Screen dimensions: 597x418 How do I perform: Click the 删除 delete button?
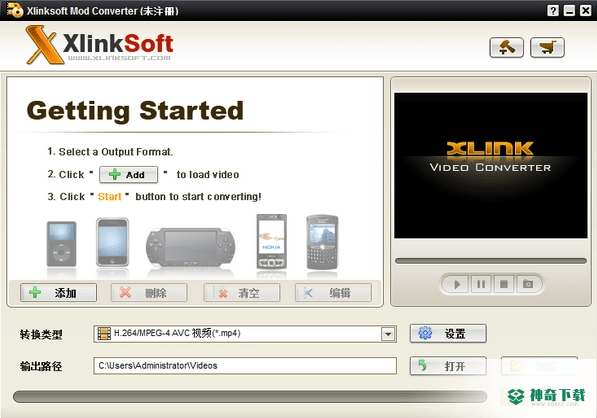[x=149, y=293]
